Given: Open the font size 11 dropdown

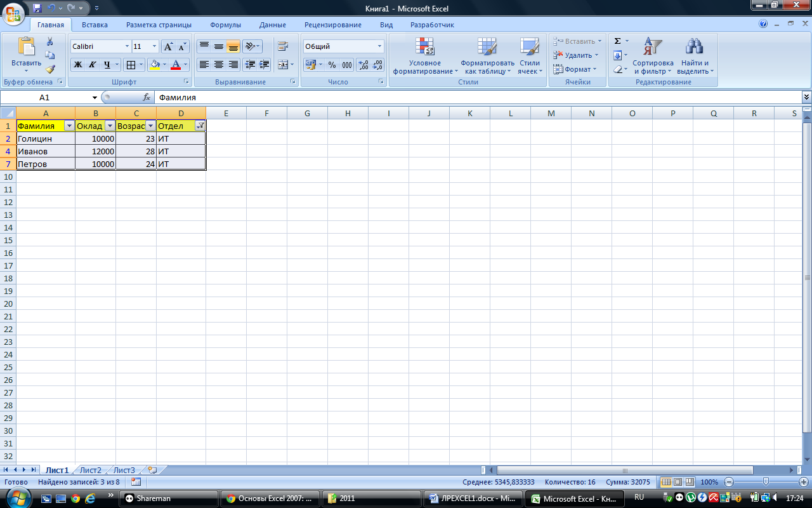Looking at the screenshot, I should click(154, 46).
